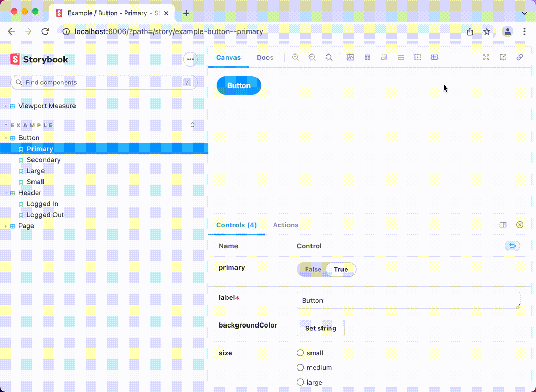This screenshot has width=536, height=392.
Task: Copy the story link
Action: [x=520, y=57]
